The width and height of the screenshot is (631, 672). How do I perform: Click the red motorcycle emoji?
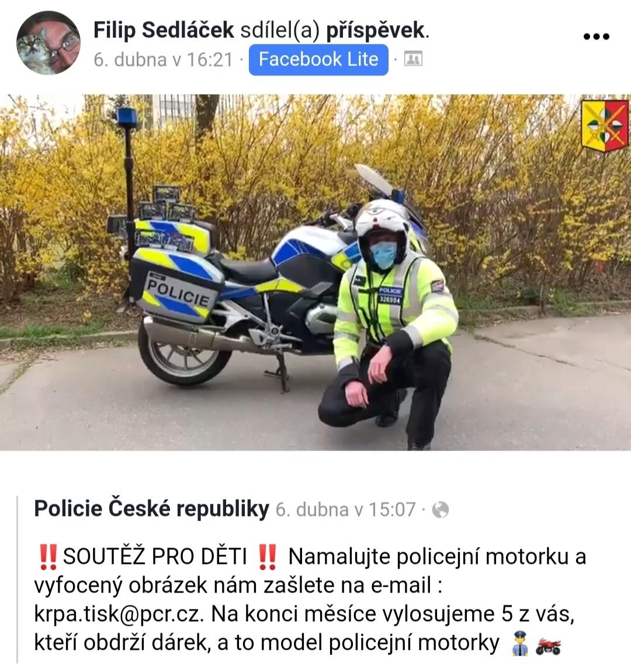(x=548, y=645)
